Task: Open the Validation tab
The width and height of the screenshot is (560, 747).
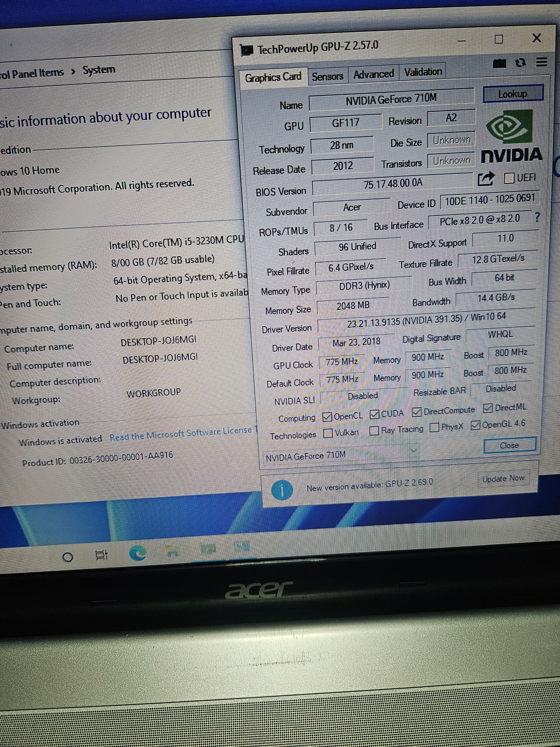Action: point(423,72)
